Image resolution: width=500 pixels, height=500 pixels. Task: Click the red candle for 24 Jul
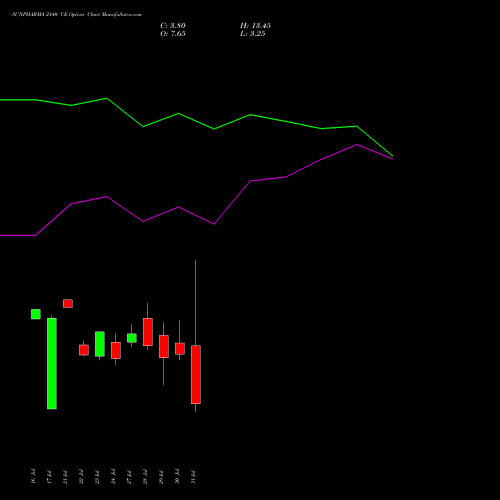pyautogui.click(x=116, y=350)
